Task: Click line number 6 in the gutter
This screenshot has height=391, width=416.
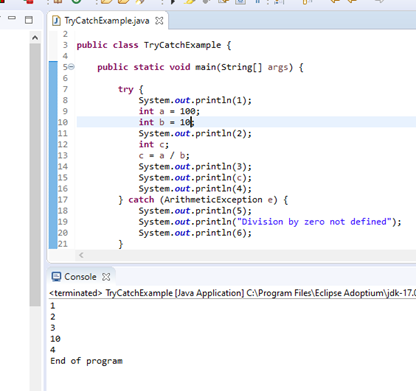Action: [x=65, y=78]
